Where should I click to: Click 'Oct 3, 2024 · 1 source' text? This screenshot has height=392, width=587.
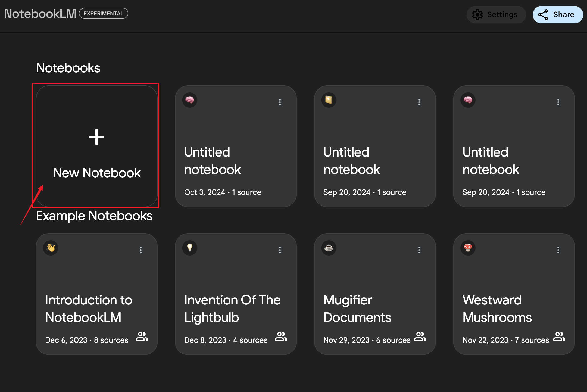[x=223, y=192]
